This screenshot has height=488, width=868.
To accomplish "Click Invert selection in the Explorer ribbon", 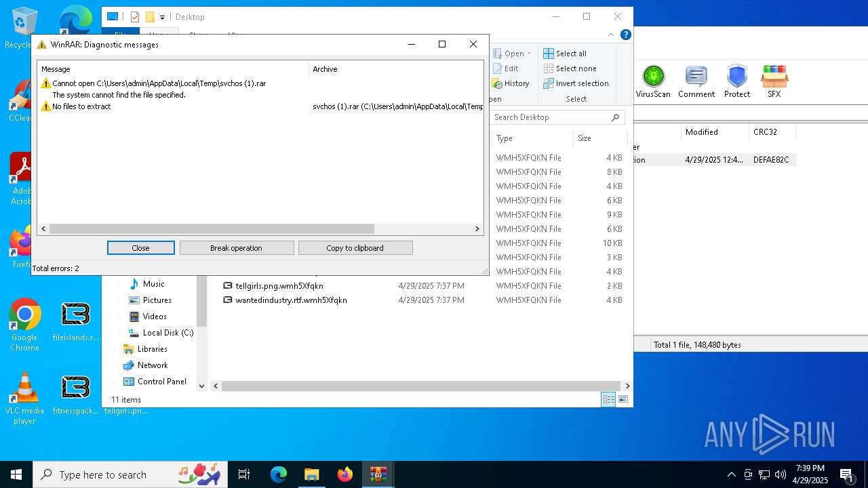I will 576,83.
